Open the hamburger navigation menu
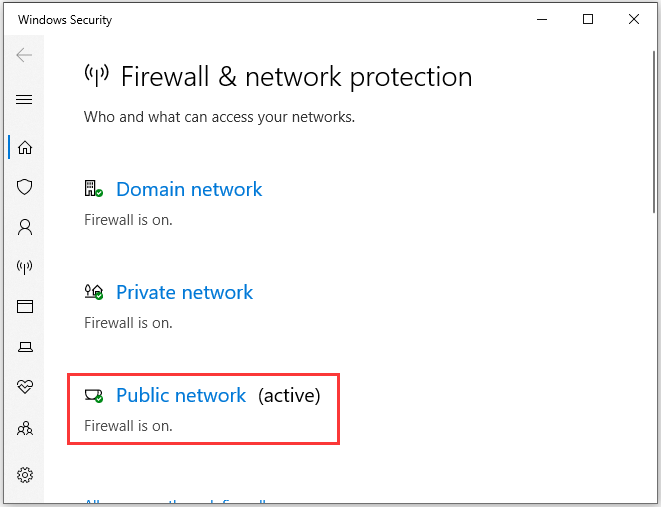Image resolution: width=661 pixels, height=507 pixels. [x=24, y=99]
